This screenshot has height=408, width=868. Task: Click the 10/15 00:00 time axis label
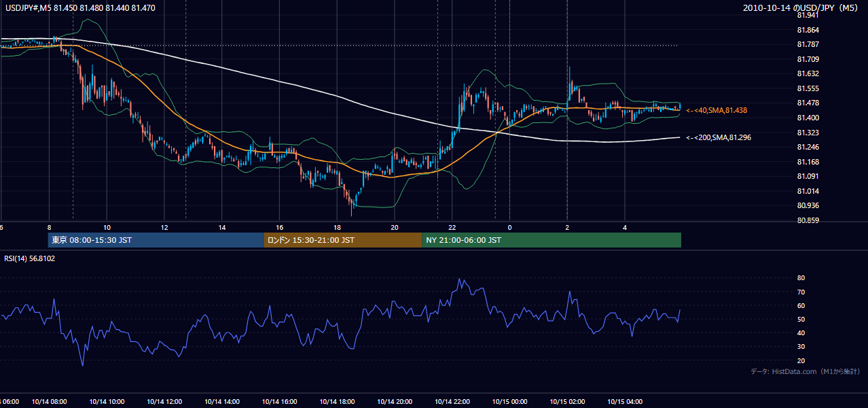click(x=510, y=402)
